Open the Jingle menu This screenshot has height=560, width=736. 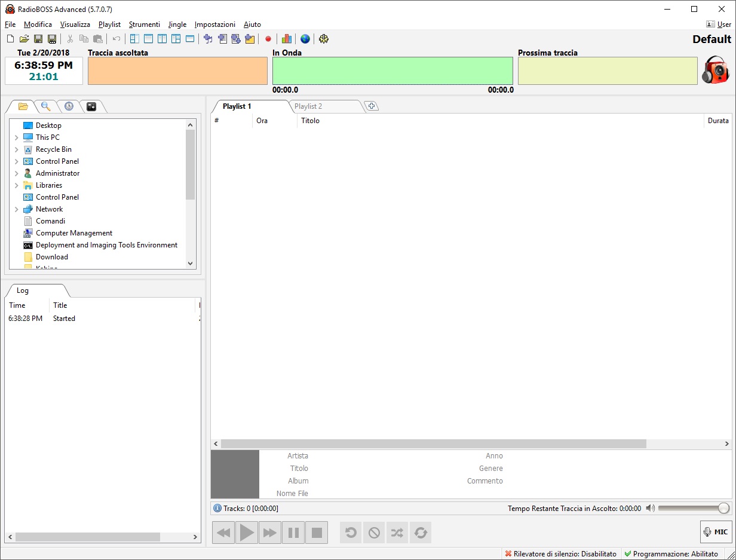(177, 25)
